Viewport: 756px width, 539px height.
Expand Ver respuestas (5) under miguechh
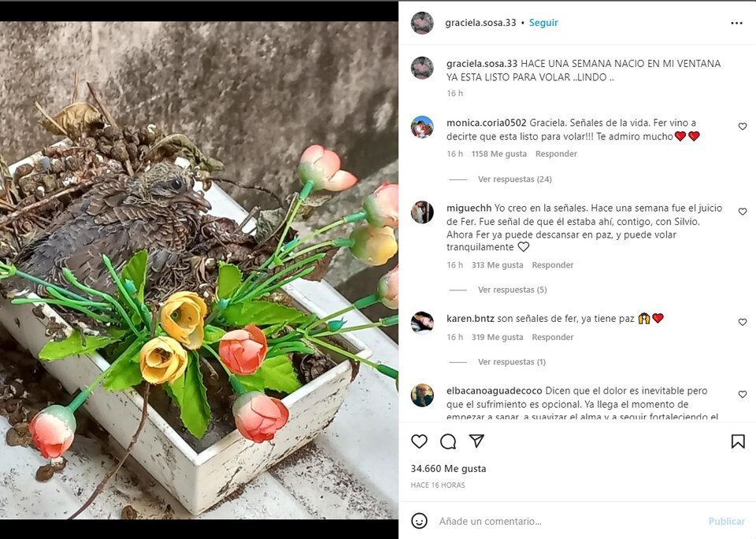click(512, 290)
